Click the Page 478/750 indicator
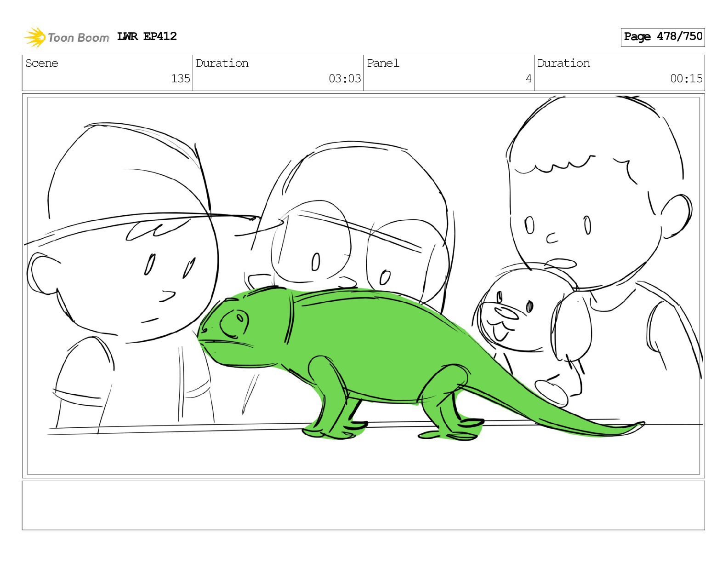 click(x=663, y=37)
